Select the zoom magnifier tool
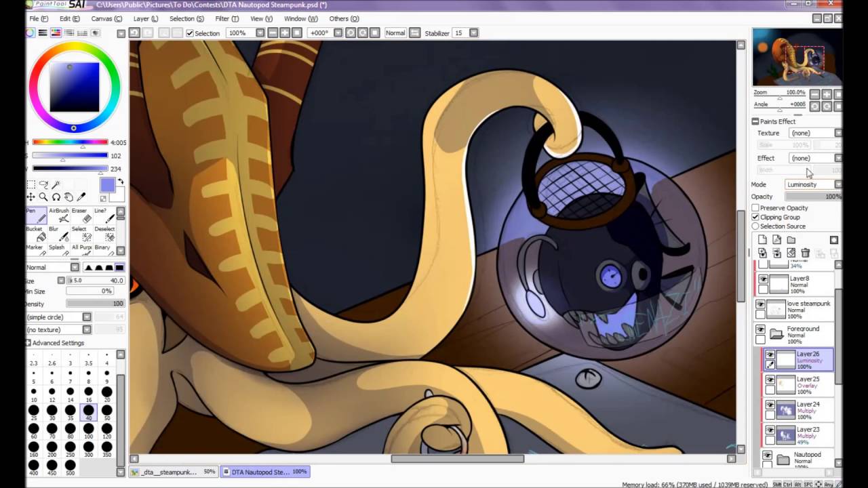868x488 pixels. click(43, 197)
